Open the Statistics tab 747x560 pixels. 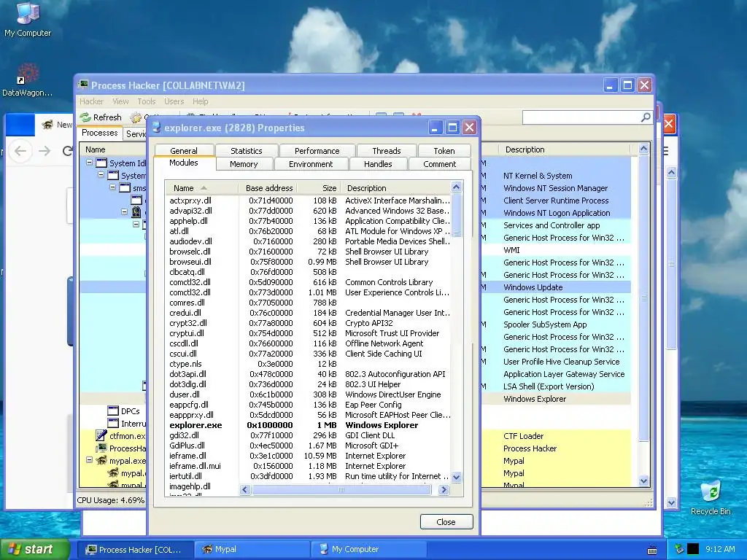point(247,150)
